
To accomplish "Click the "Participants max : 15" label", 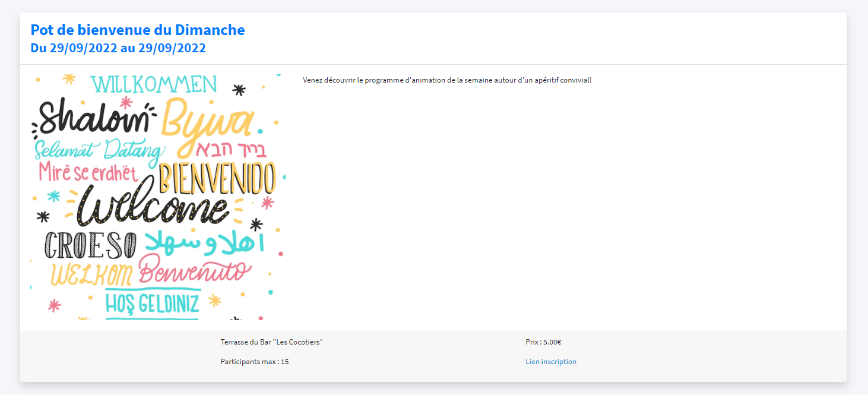I will [x=254, y=362].
